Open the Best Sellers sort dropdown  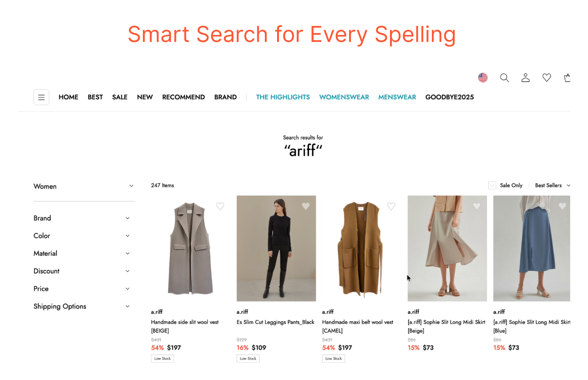pyautogui.click(x=553, y=186)
